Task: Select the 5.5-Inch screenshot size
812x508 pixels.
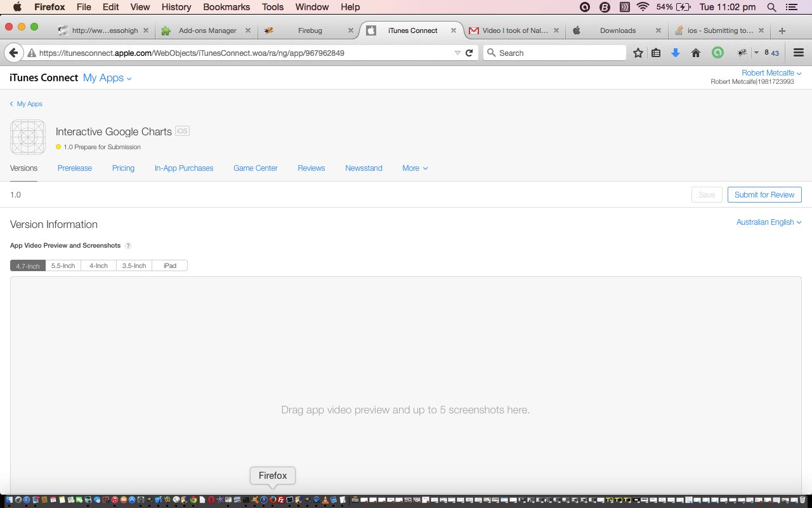Action: pos(63,265)
